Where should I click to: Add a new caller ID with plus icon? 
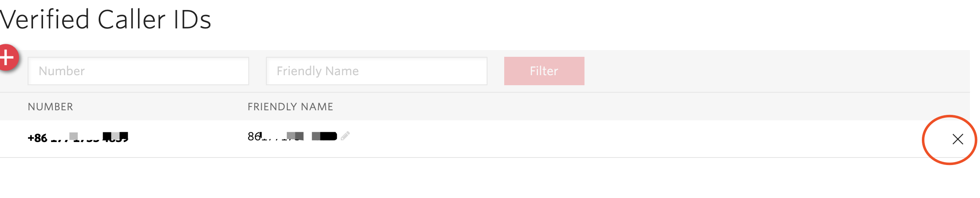(8, 58)
